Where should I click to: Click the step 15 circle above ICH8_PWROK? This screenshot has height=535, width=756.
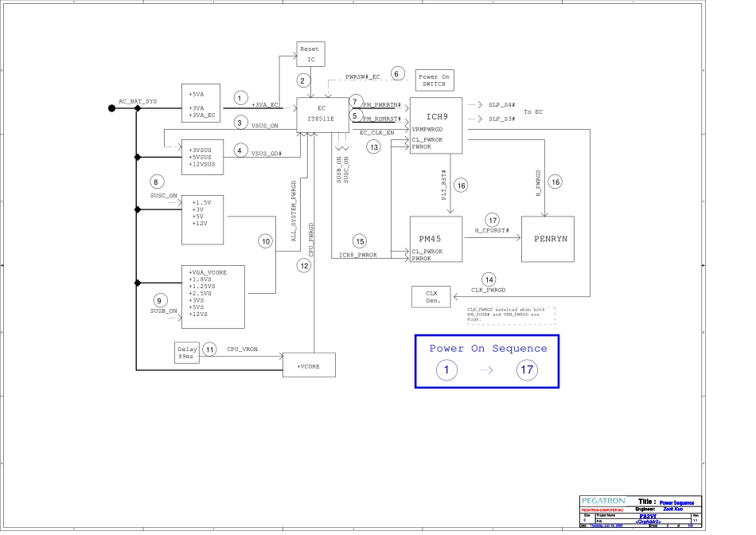click(360, 241)
